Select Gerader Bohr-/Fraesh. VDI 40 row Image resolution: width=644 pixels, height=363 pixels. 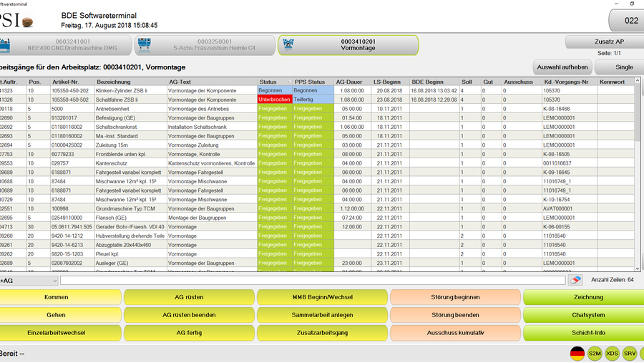(x=317, y=226)
